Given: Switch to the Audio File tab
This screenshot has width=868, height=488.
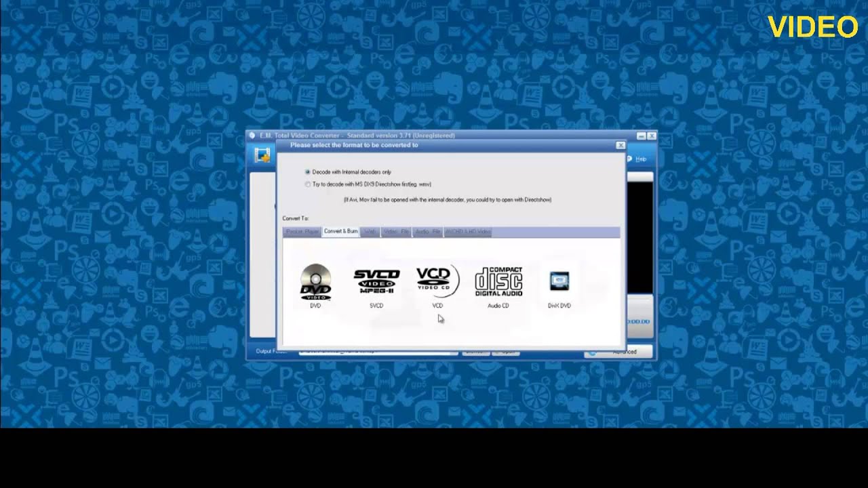Looking at the screenshot, I should 427,232.
